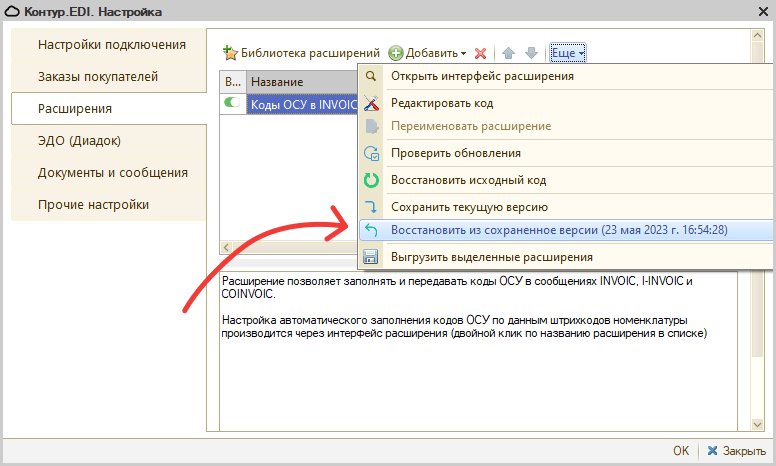Click the В... column header
This screenshot has height=466, width=776.
pyautogui.click(x=233, y=82)
